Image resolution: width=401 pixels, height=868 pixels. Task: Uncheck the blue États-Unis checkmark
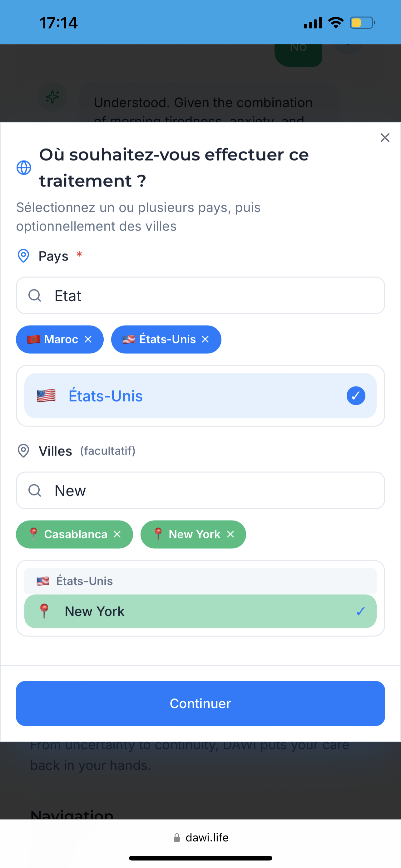point(356,396)
